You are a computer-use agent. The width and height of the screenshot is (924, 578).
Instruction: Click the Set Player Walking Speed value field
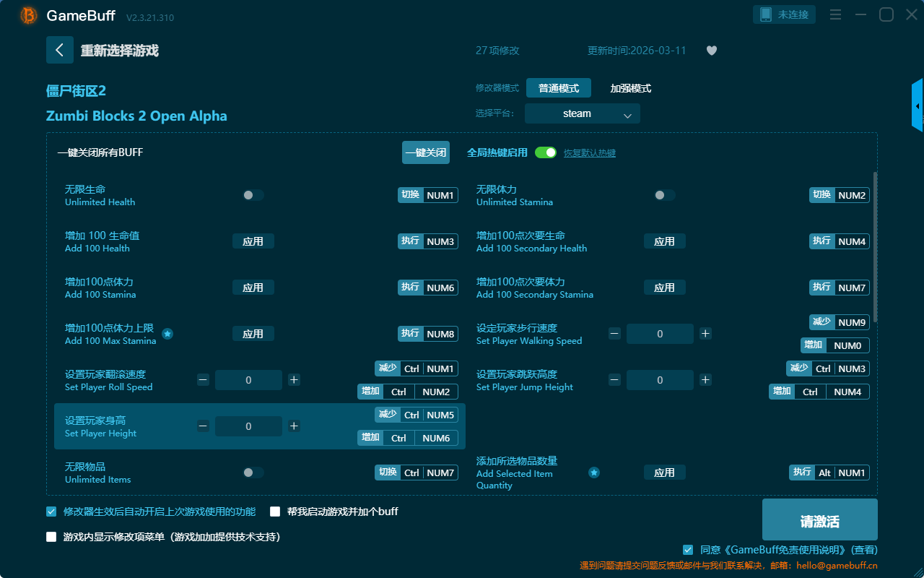click(x=660, y=334)
